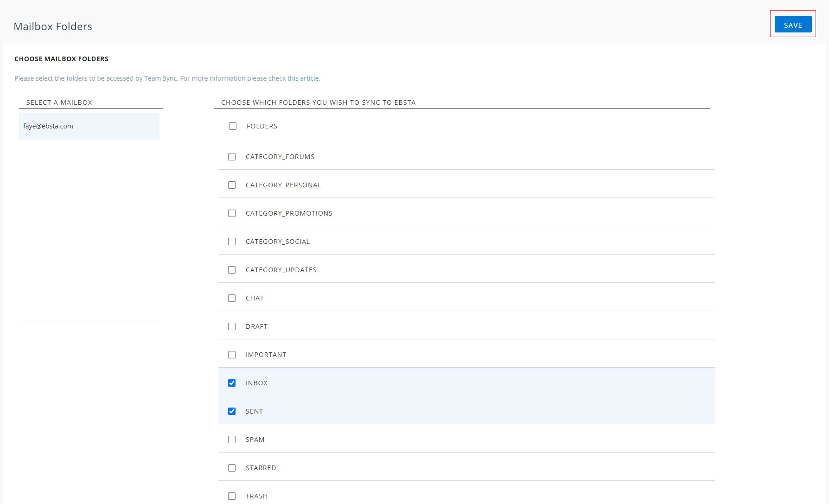This screenshot has height=504, width=829.
Task: Tick the CATEGORY_SOCIAL checkbox
Action: [x=232, y=242]
